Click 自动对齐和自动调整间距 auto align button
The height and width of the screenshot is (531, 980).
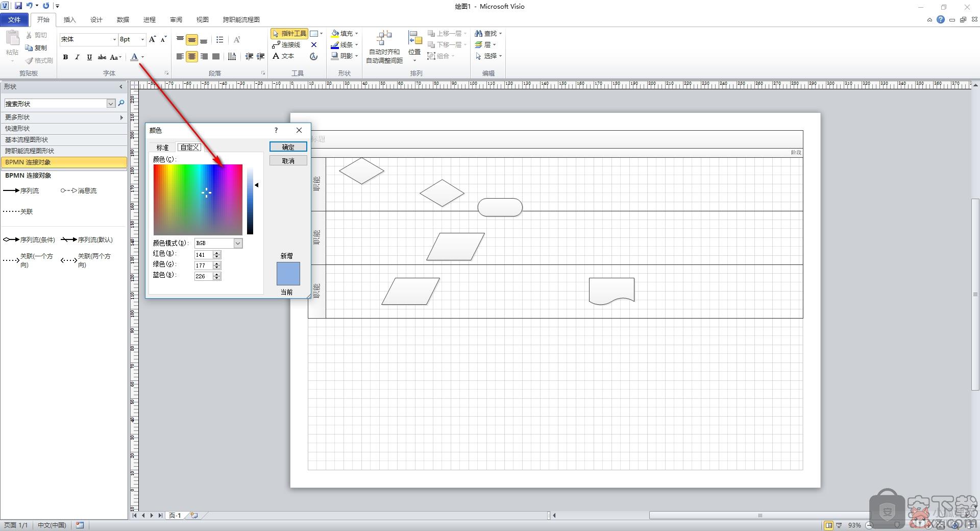coord(384,47)
